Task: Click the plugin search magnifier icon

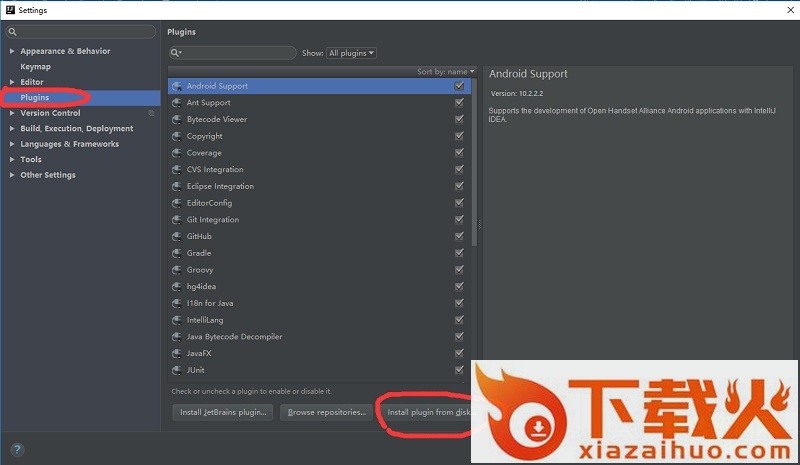Action: tap(176, 53)
